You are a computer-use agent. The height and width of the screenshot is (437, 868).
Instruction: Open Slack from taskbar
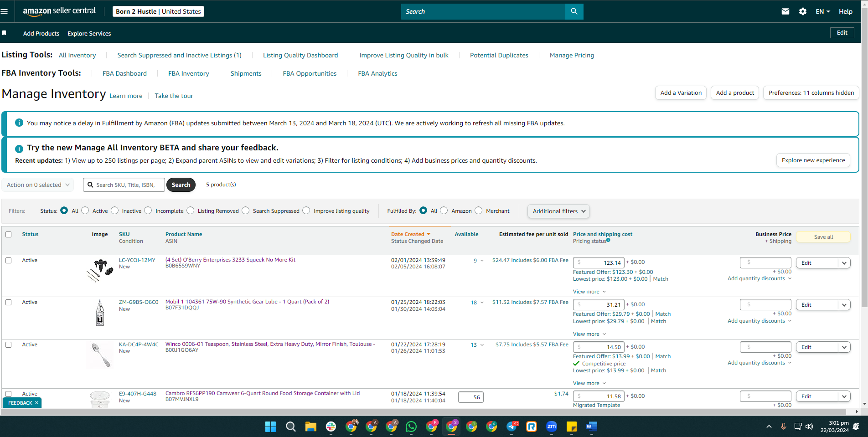[331, 427]
